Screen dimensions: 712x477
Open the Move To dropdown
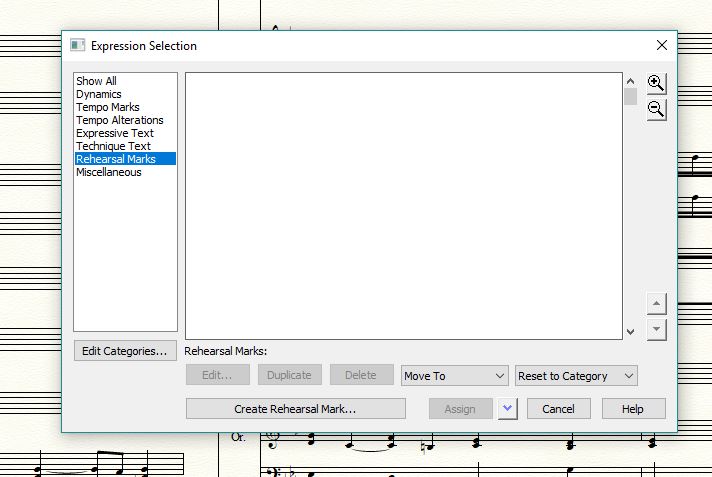pos(455,376)
